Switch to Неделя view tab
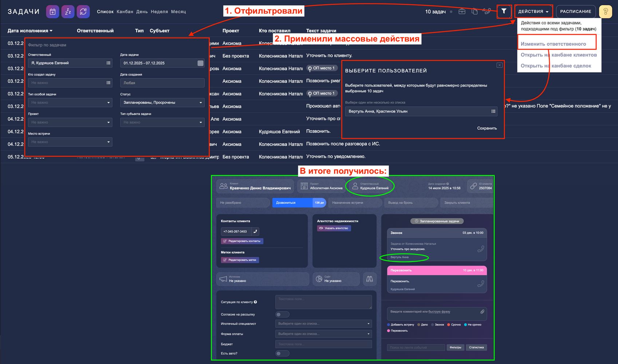Viewport: 618px width, 364px height. click(160, 12)
